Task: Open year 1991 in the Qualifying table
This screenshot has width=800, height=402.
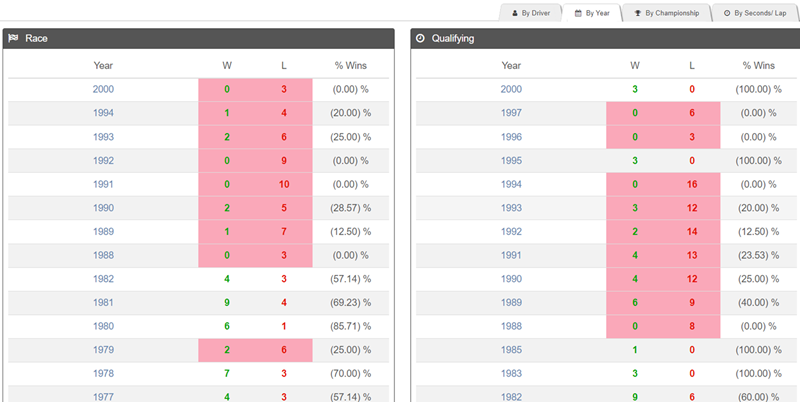Action: click(511, 255)
